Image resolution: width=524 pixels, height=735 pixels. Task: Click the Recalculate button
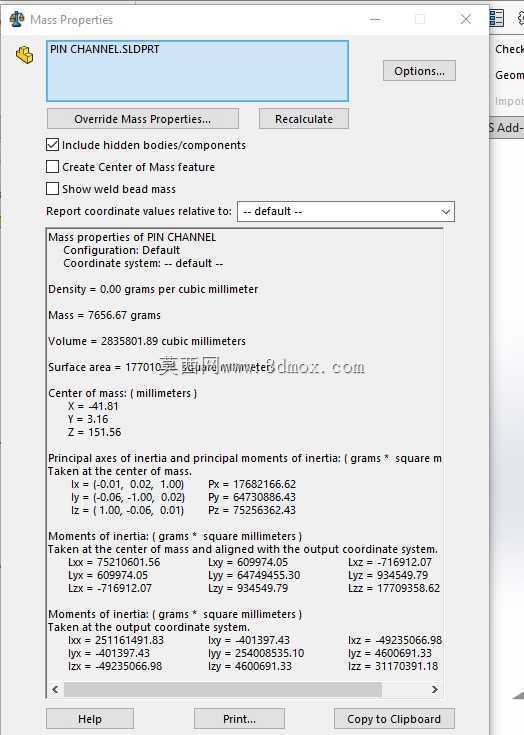pos(304,119)
